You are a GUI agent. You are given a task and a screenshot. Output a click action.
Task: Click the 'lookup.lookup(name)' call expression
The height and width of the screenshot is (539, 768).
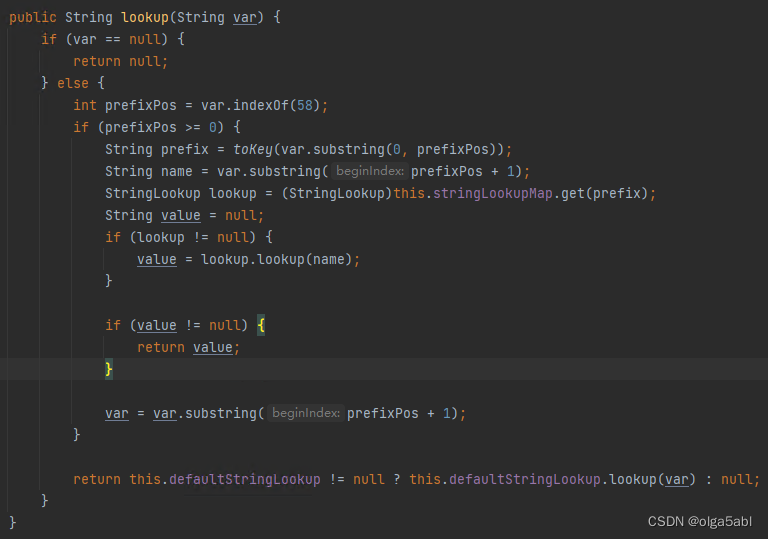(x=276, y=259)
